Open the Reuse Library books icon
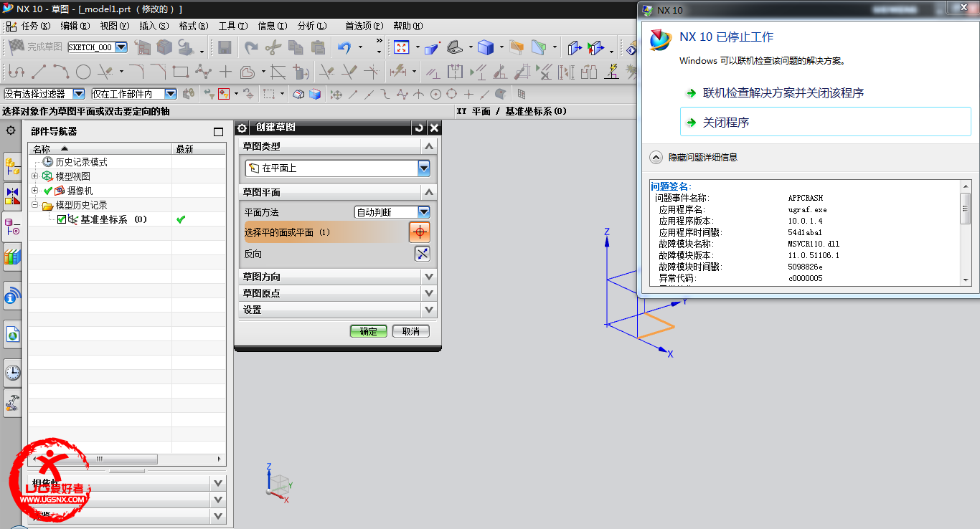 [12, 257]
